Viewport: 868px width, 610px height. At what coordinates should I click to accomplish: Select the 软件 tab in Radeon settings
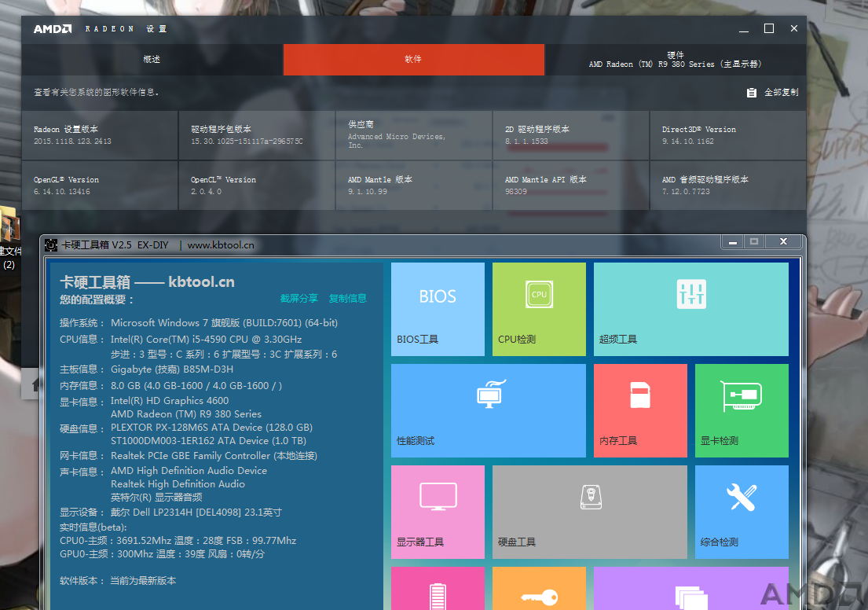pyautogui.click(x=413, y=59)
